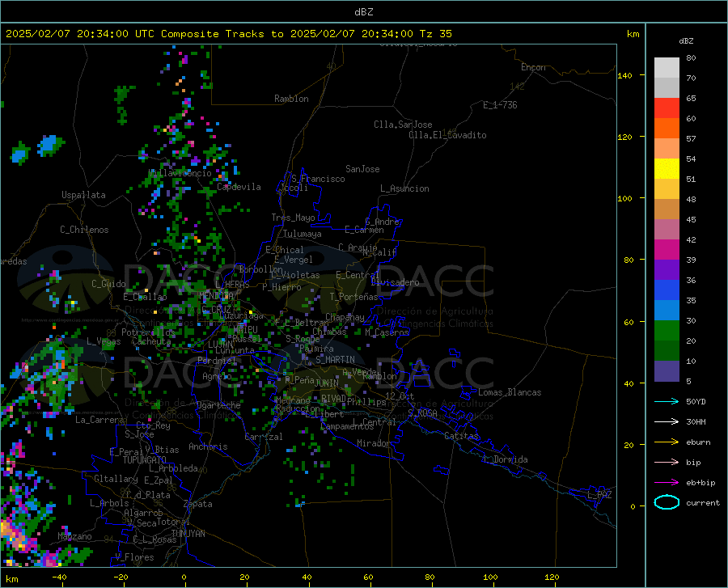Click the '100' tick on vertical axis

(x=625, y=198)
